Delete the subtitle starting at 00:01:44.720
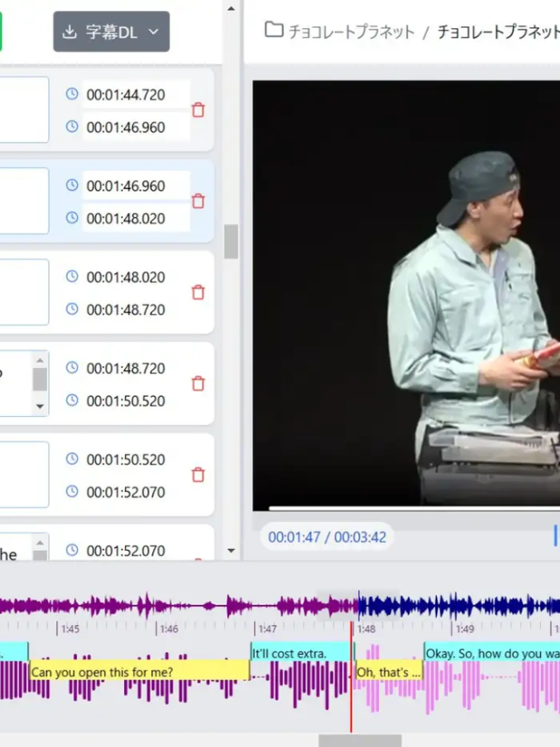Image resolution: width=560 pixels, height=747 pixels. pyautogui.click(x=198, y=110)
